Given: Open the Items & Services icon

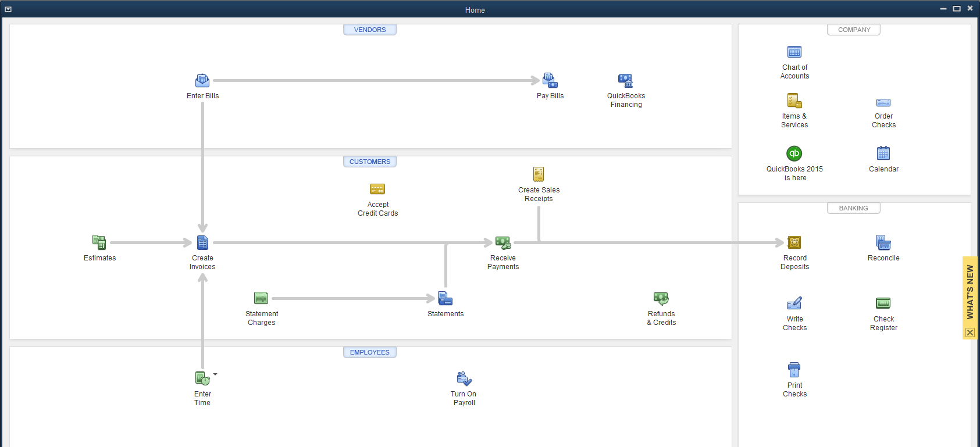Looking at the screenshot, I should coord(794,101).
